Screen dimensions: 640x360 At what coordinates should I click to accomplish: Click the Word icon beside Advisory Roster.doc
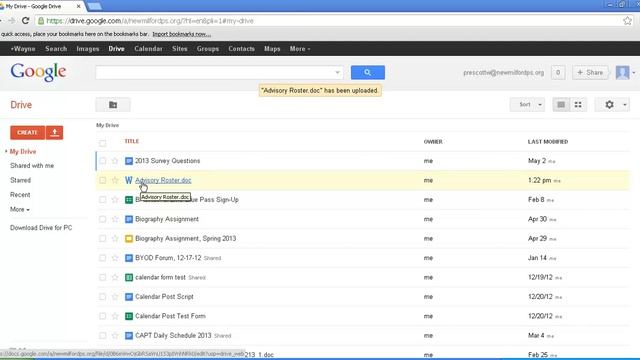click(x=129, y=180)
